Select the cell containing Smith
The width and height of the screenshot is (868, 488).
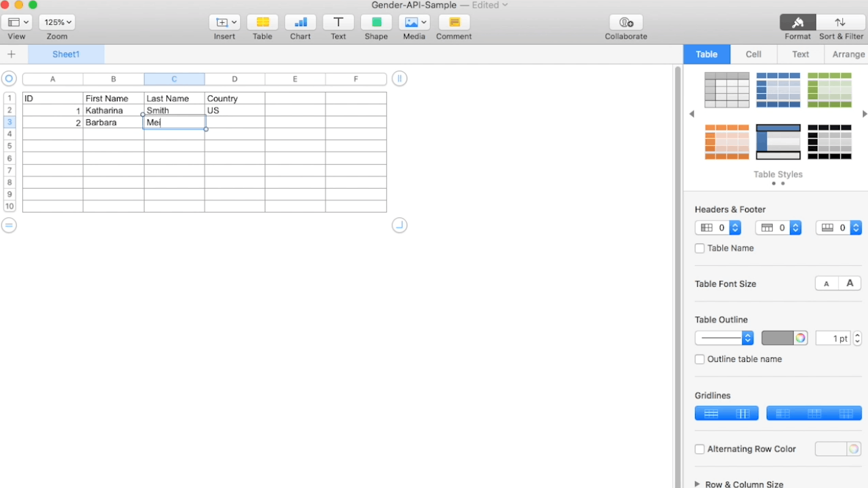click(174, 110)
